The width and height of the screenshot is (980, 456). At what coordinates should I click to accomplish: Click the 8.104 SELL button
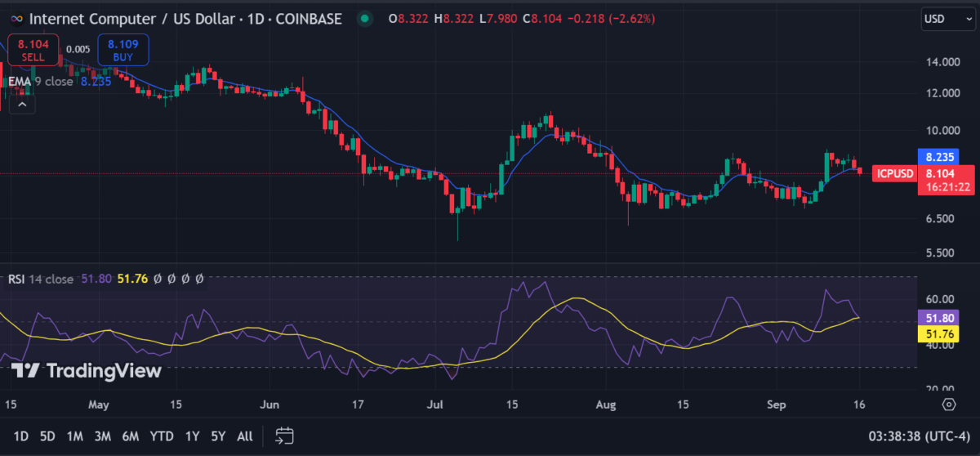point(33,50)
